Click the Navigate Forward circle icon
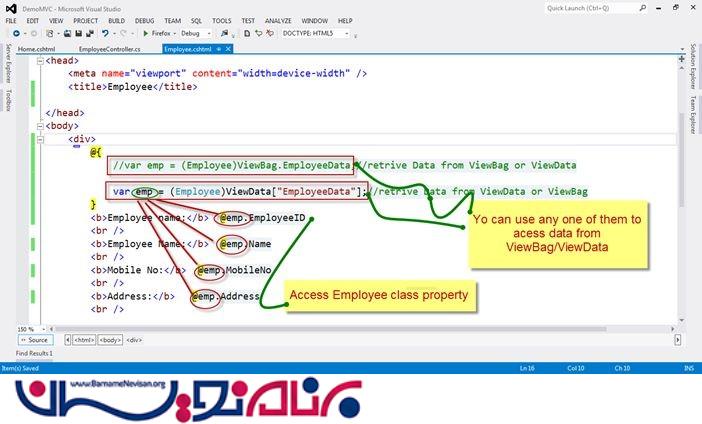Image resolution: width=702 pixels, height=424 pixels. pos(34,33)
